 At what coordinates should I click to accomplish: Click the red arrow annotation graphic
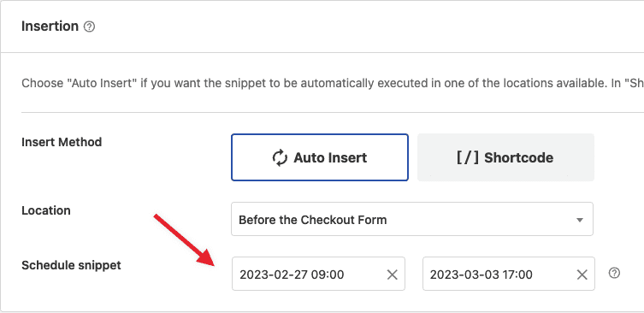185,240
